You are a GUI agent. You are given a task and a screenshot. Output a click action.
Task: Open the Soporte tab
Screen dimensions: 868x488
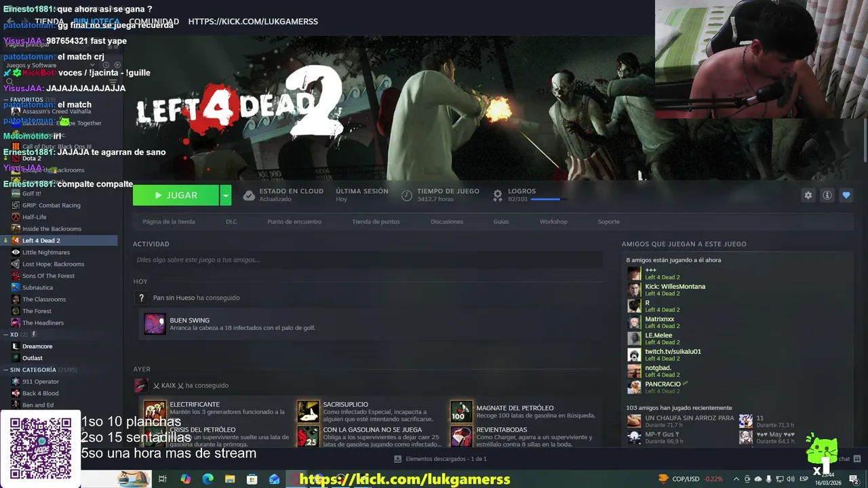pyautogui.click(x=608, y=222)
